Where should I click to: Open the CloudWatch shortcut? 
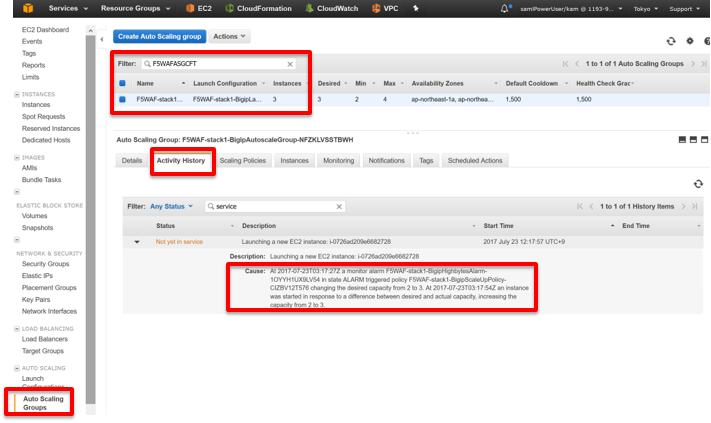point(331,8)
